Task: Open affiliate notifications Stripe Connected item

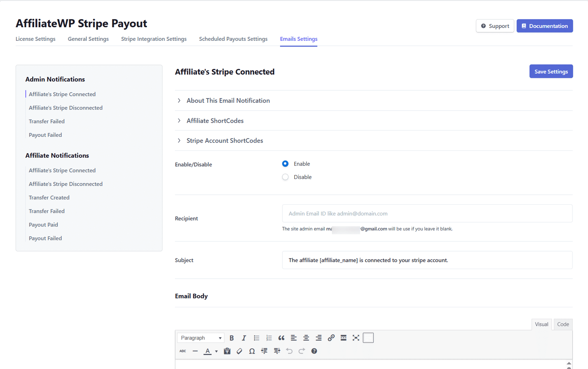Action: [62, 170]
